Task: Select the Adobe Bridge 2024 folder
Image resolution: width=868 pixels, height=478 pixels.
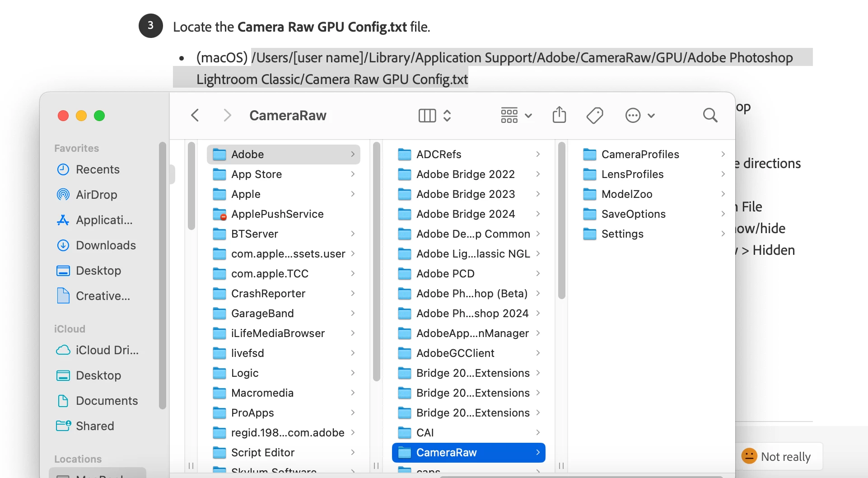Action: tap(468, 214)
